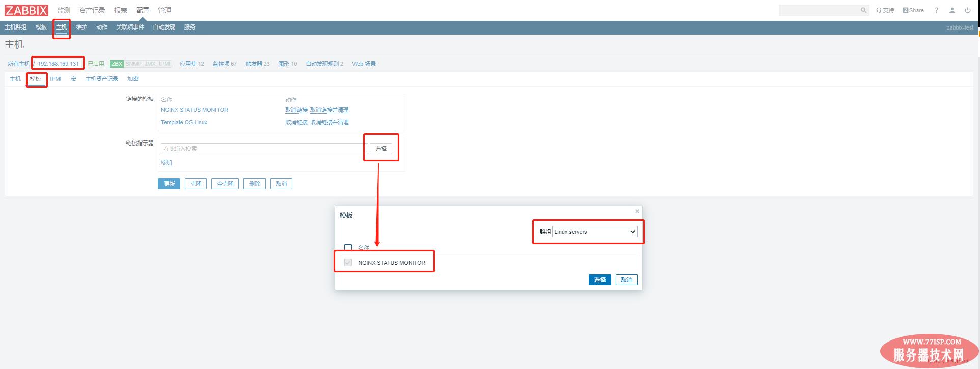Image resolution: width=980 pixels, height=369 pixels.
Task: Go to 模板 in the blue submenu bar
Action: coord(41,27)
